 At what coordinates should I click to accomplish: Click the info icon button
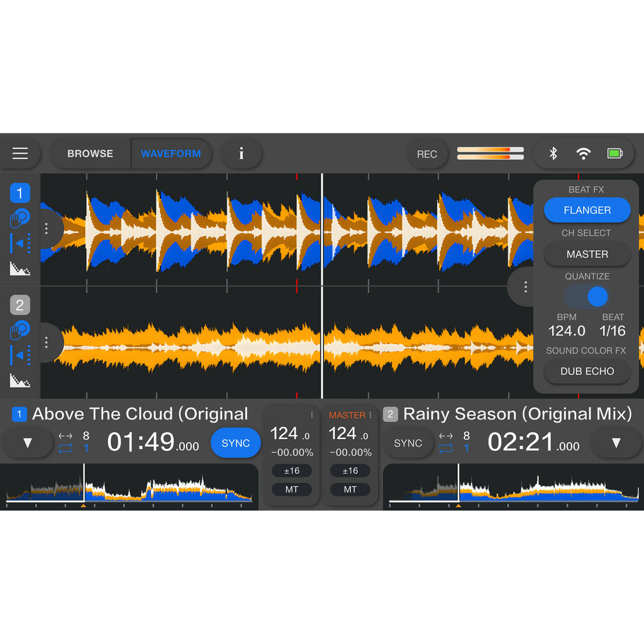click(241, 153)
